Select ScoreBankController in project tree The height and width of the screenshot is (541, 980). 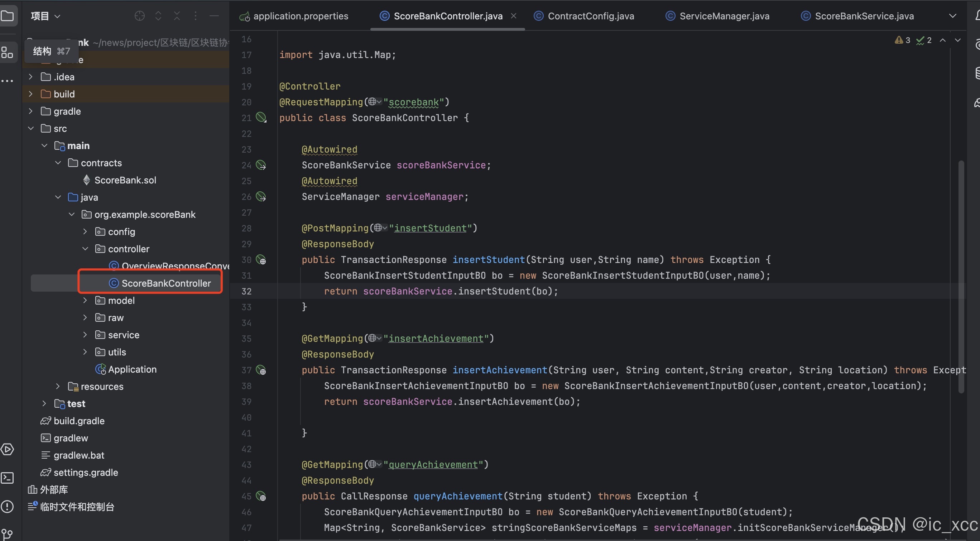click(166, 283)
